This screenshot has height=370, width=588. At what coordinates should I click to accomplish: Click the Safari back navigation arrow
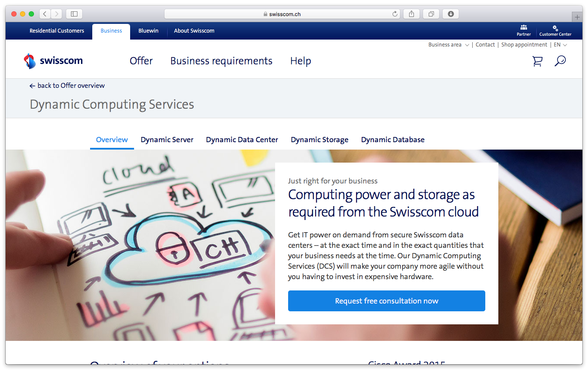[45, 14]
